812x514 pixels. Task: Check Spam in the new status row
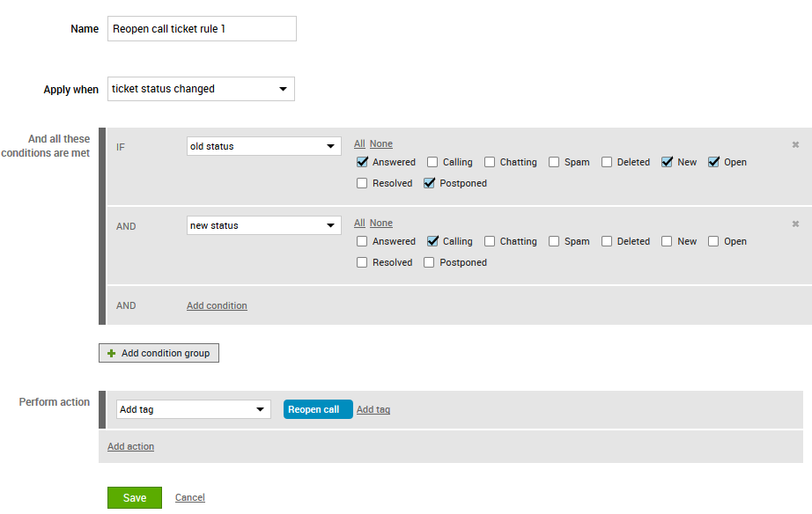pos(554,241)
